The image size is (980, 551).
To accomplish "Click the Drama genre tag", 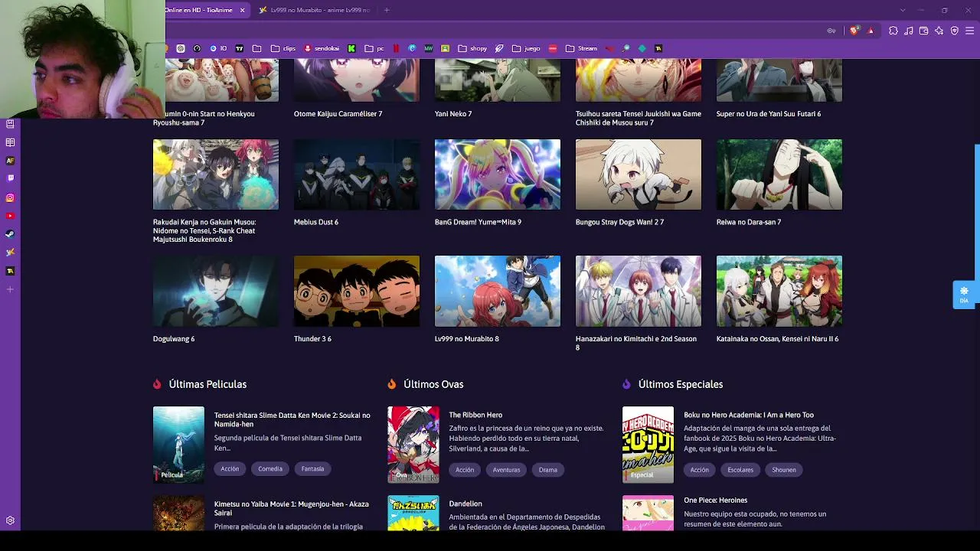I will pos(548,469).
